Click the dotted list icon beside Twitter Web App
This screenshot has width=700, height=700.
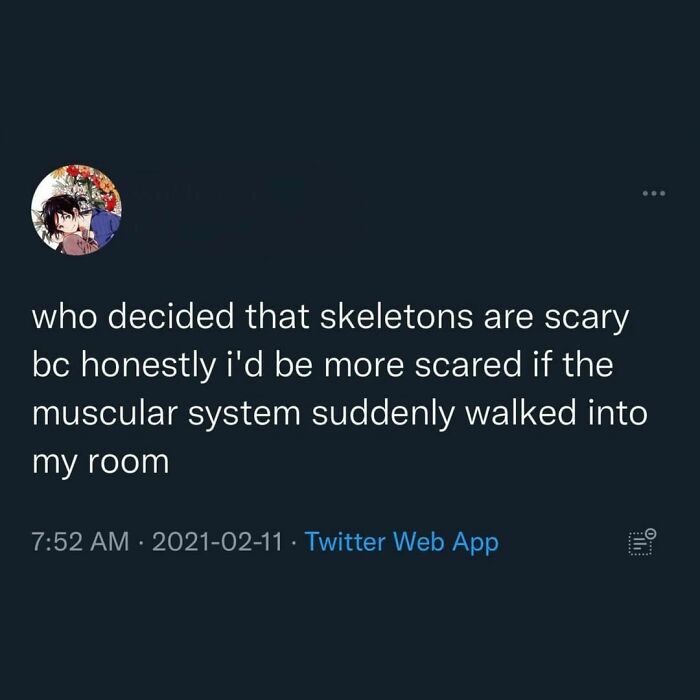click(x=641, y=542)
